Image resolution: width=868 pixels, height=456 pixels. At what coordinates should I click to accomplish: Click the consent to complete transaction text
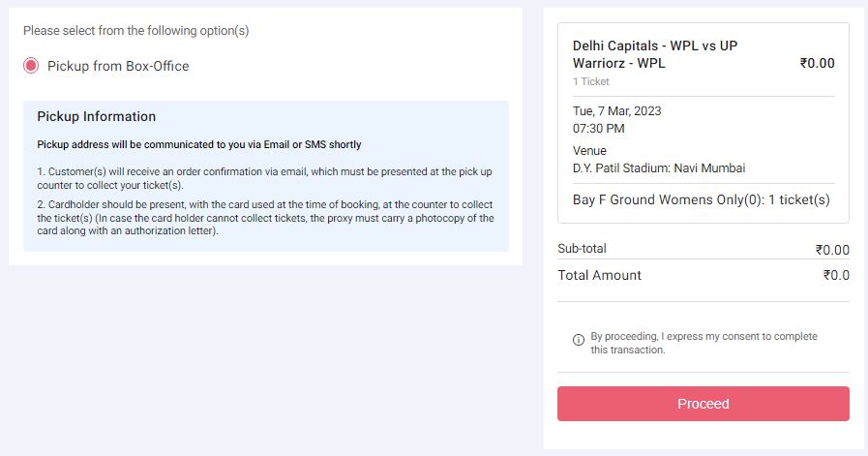click(703, 343)
